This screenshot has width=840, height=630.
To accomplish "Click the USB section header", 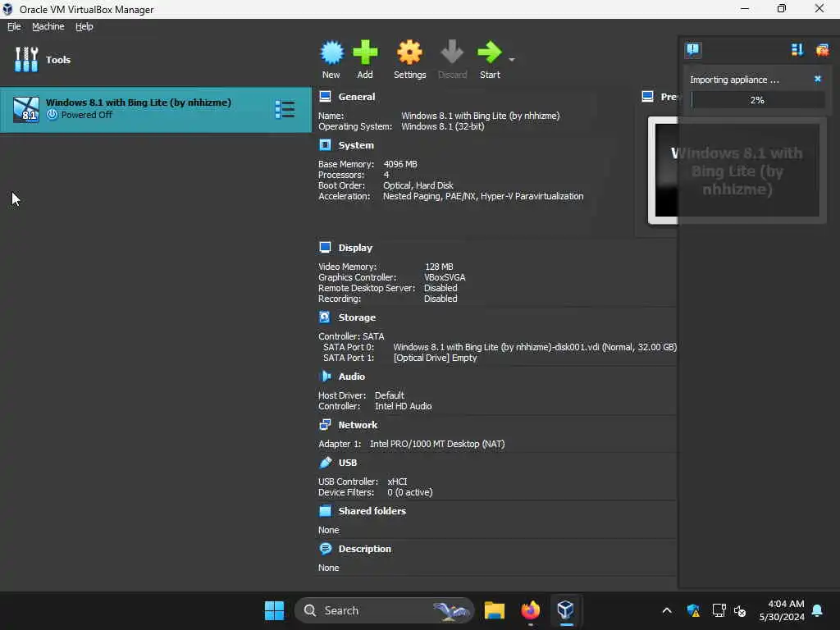I will (348, 463).
